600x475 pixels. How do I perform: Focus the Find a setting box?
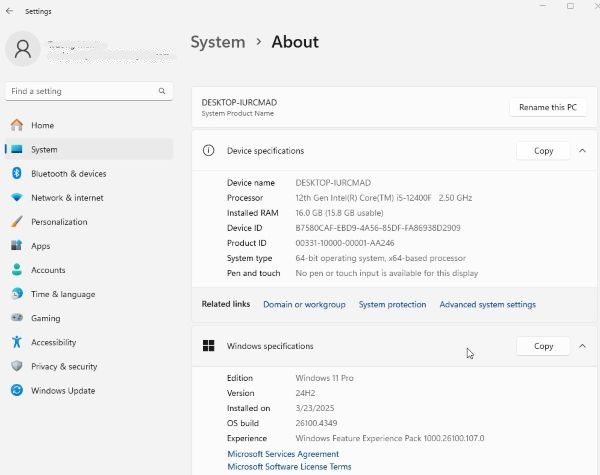(89, 91)
